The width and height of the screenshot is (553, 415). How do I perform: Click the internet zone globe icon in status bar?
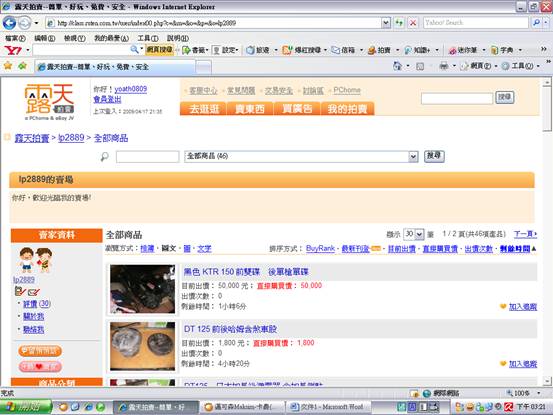click(427, 393)
